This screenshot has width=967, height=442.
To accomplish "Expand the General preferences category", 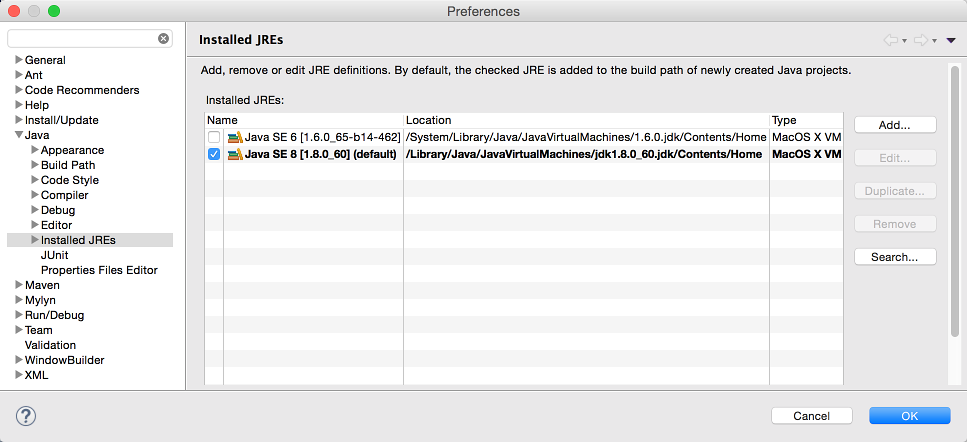I will pos(19,60).
